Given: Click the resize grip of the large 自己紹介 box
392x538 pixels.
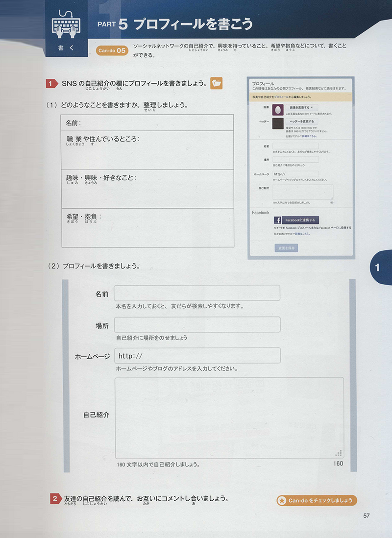Looking at the screenshot, I should click(339, 453).
